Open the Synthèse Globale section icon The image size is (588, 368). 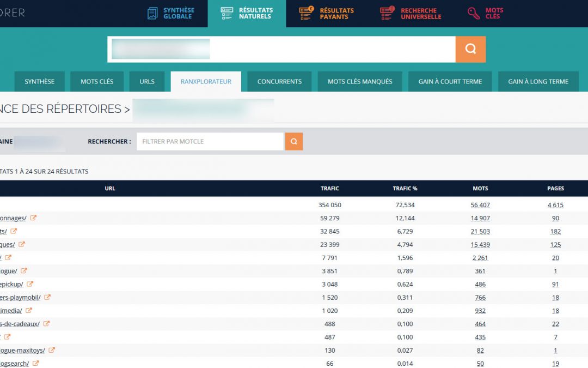click(152, 13)
